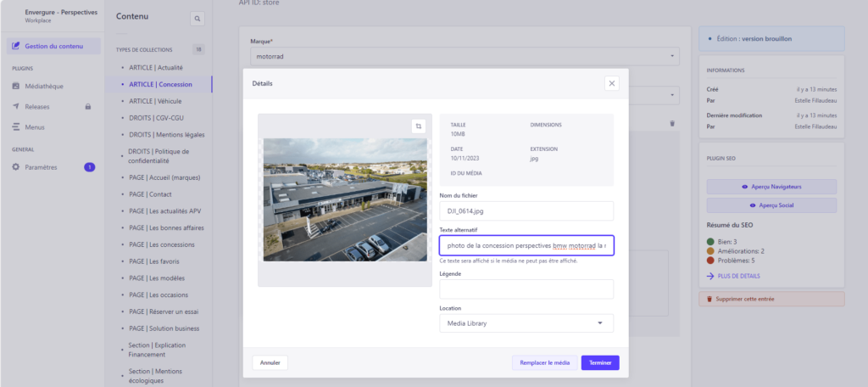This screenshot has width=868, height=387.
Task: Select PAGE | Les favoris
Action: coord(154,261)
